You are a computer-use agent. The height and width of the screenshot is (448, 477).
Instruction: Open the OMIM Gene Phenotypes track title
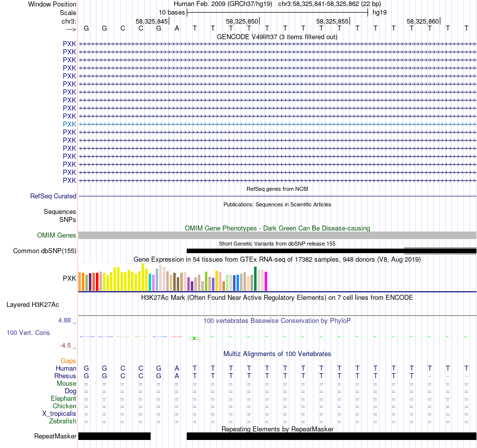coord(277,228)
